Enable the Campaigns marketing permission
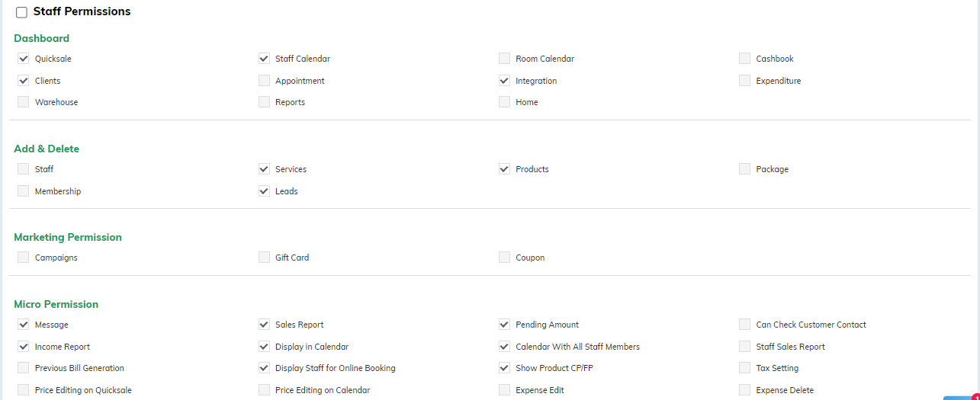 tap(24, 257)
